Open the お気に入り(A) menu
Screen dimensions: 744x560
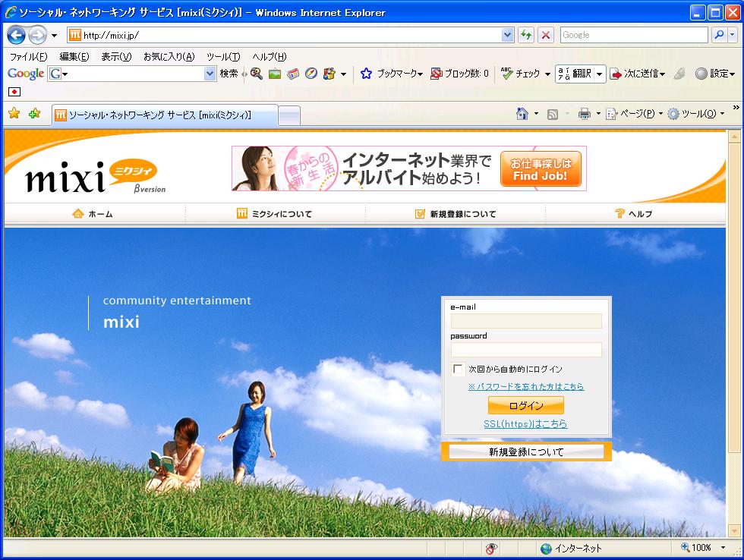coord(169,57)
